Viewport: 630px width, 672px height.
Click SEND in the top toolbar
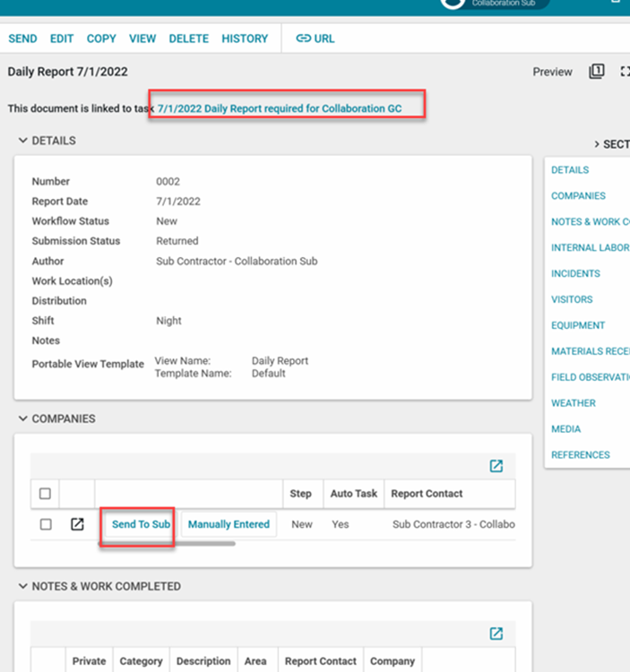pyautogui.click(x=22, y=39)
